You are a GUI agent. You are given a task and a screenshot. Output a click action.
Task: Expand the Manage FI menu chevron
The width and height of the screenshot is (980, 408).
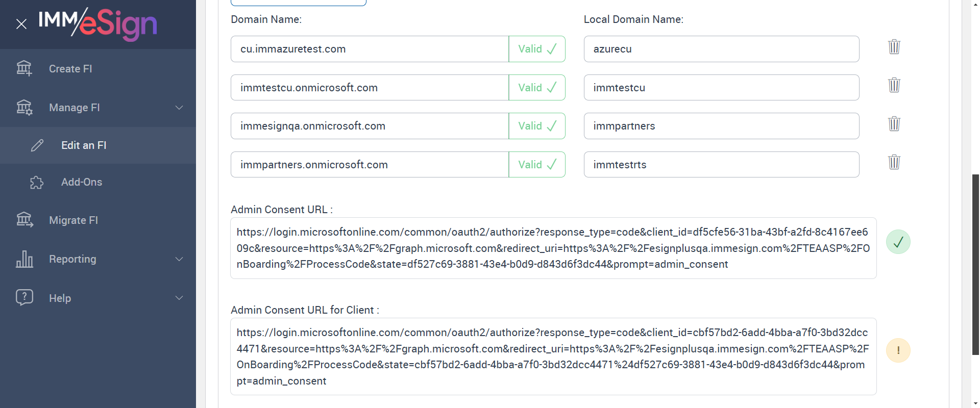click(x=179, y=108)
